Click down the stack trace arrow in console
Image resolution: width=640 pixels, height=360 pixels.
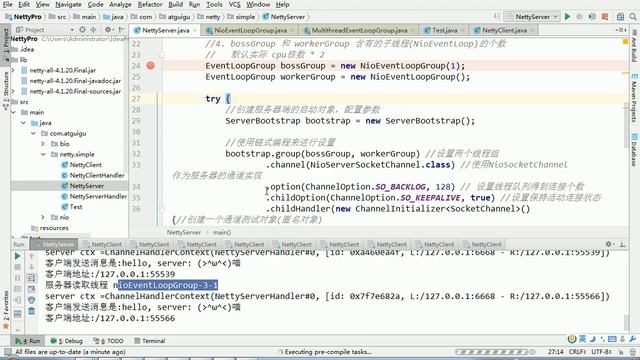point(31,267)
